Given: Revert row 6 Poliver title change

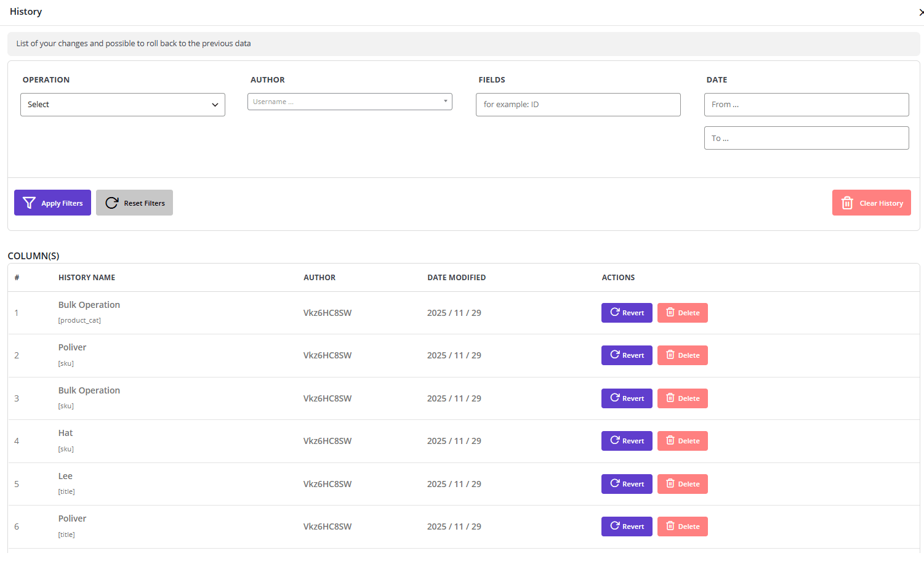Looking at the screenshot, I should point(627,527).
